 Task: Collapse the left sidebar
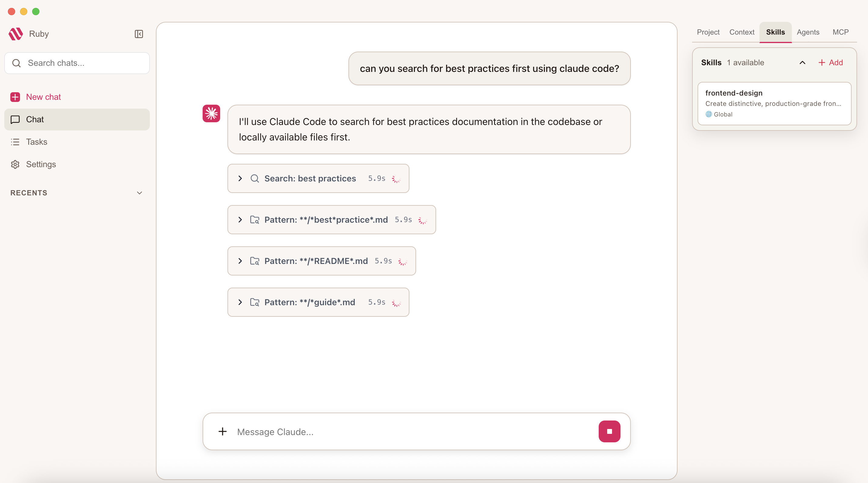point(139,34)
